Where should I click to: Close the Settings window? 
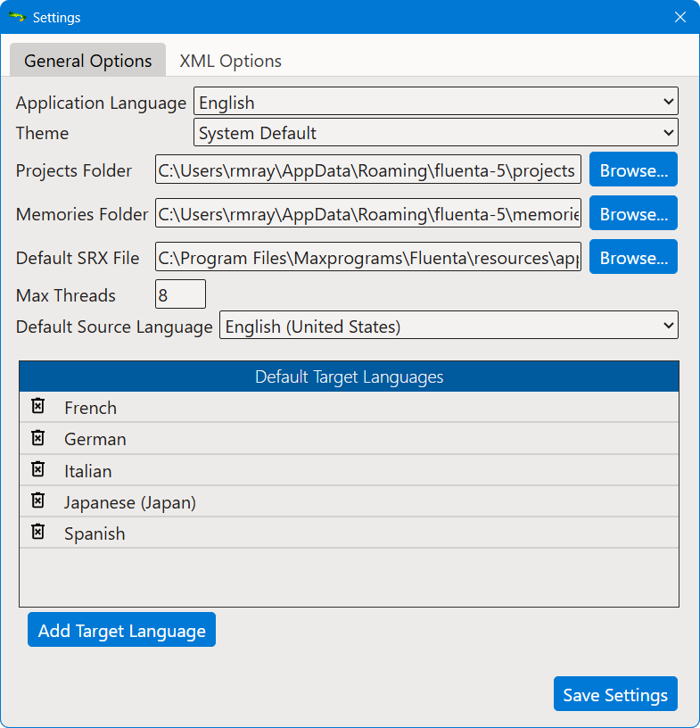coord(680,17)
